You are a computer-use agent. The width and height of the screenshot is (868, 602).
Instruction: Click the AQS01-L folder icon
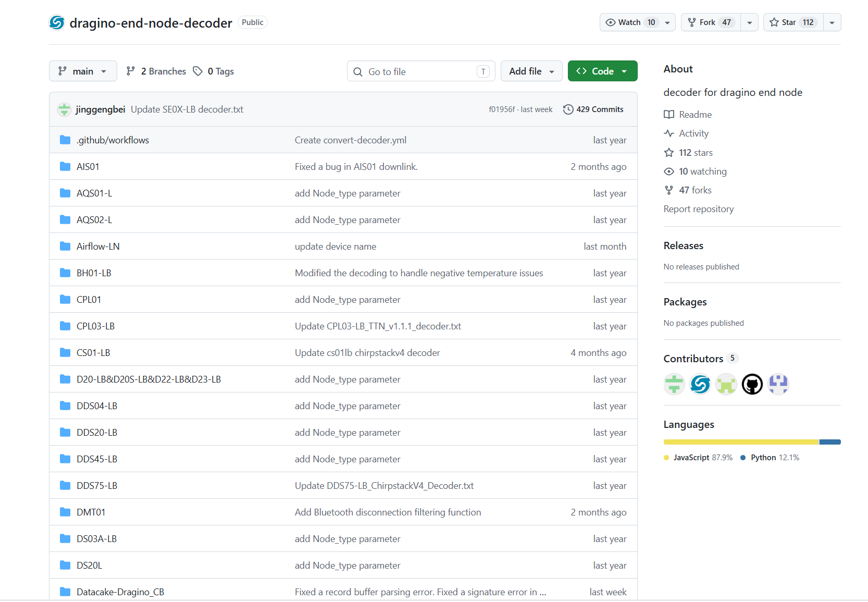click(65, 193)
